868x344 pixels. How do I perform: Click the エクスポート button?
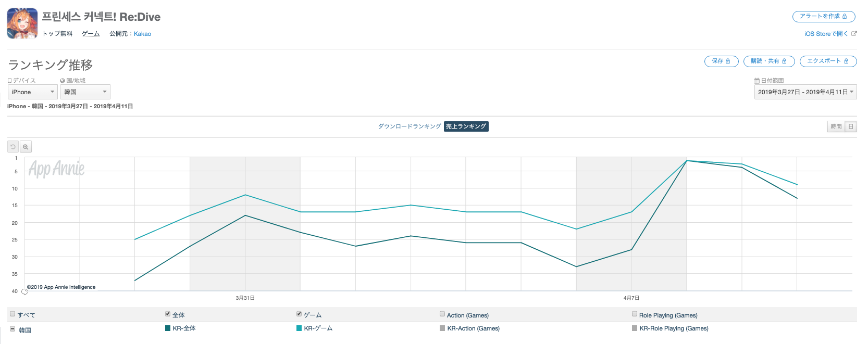coord(828,61)
